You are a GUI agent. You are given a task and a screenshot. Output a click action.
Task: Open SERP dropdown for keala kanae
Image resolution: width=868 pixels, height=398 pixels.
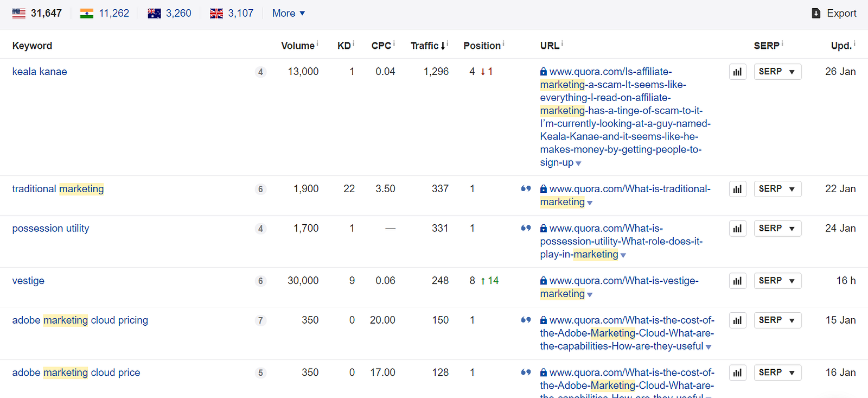pos(777,72)
